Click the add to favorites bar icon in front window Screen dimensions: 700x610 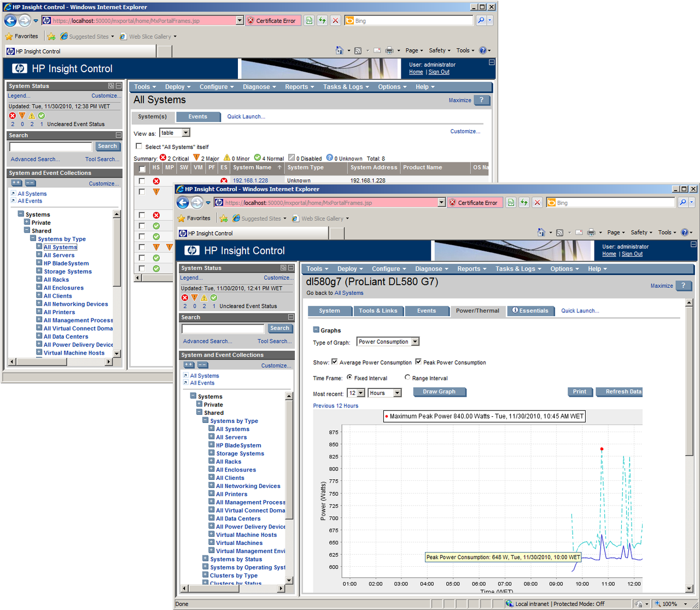pyautogui.click(x=224, y=218)
